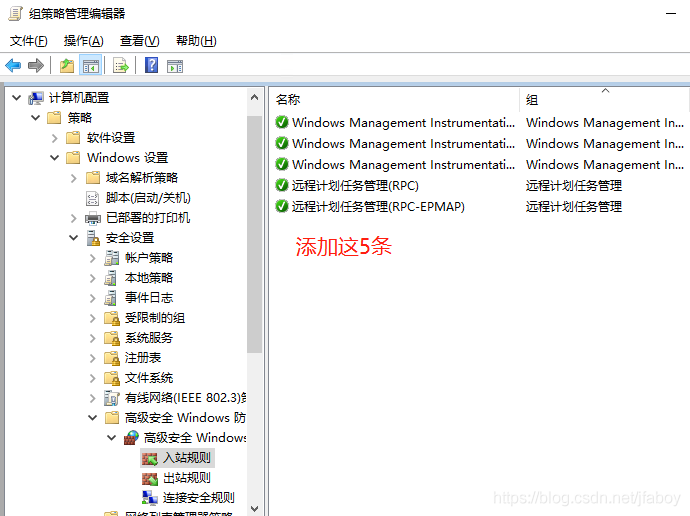
Task: Expand the 本地策略 node
Action: 92,278
